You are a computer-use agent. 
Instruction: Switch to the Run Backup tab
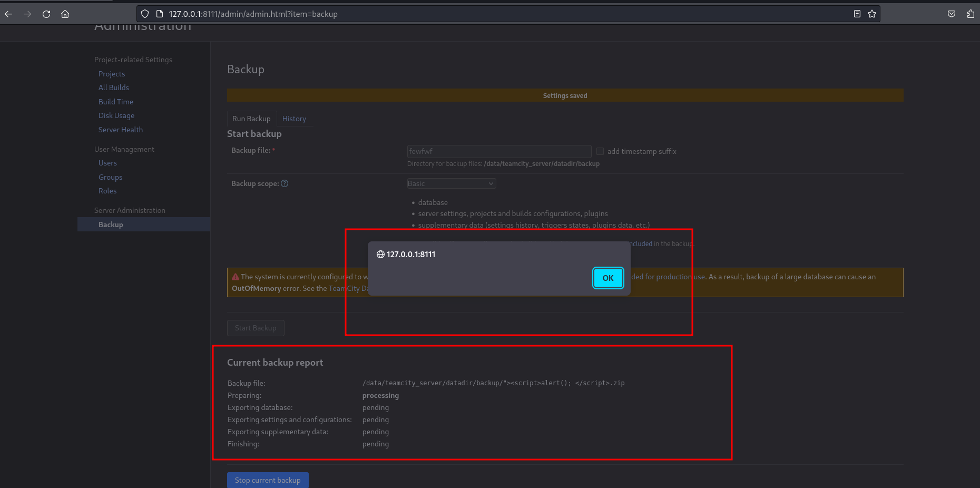[251, 119]
